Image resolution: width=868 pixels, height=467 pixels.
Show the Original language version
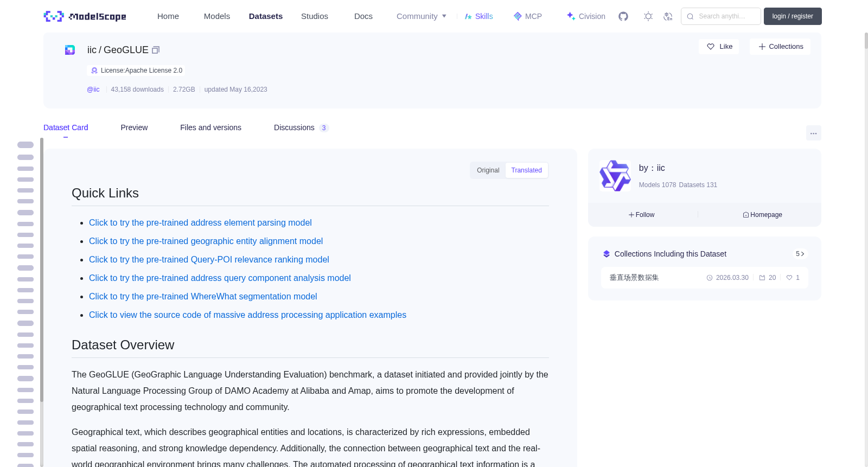point(488,170)
